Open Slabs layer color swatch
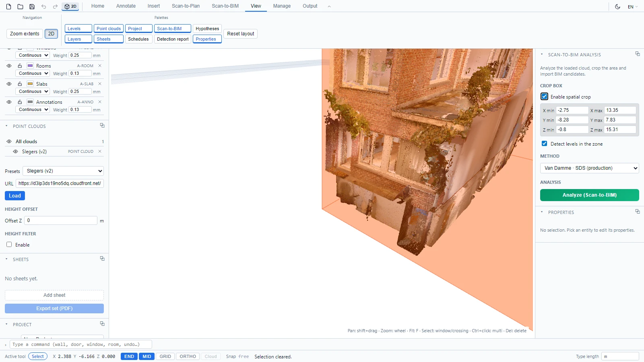Image resolution: width=644 pixels, height=362 pixels. (30, 84)
